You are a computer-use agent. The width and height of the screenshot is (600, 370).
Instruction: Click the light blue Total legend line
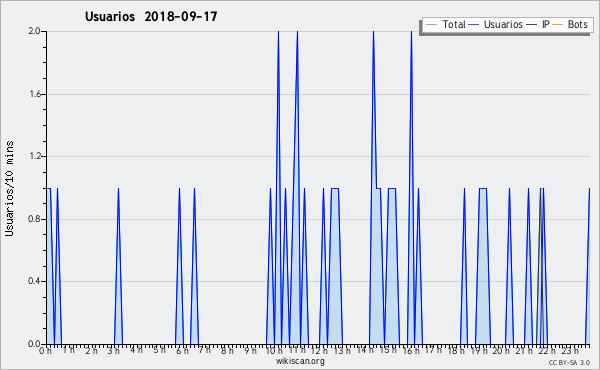(431, 25)
